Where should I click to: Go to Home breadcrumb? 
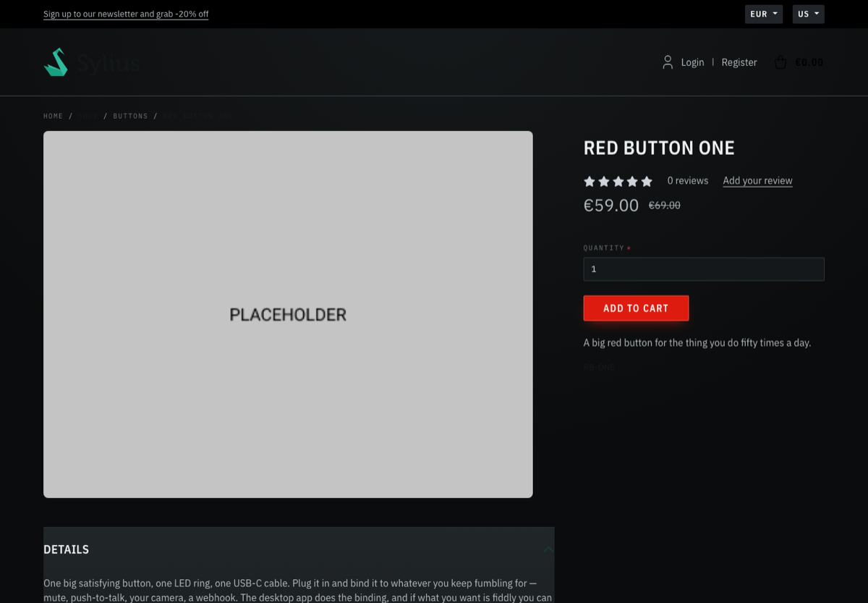pyautogui.click(x=54, y=116)
